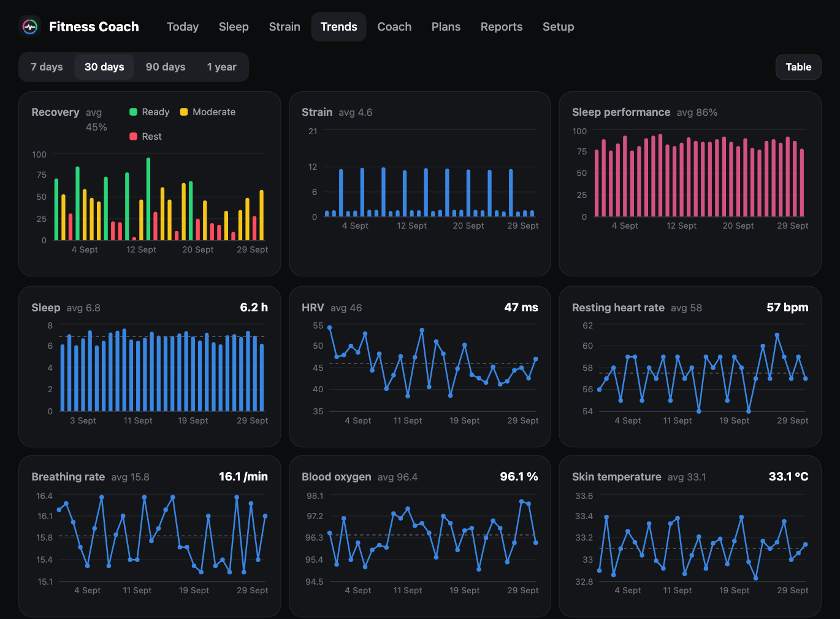840x619 pixels.
Task: Set the range to 1 year
Action: (x=221, y=67)
